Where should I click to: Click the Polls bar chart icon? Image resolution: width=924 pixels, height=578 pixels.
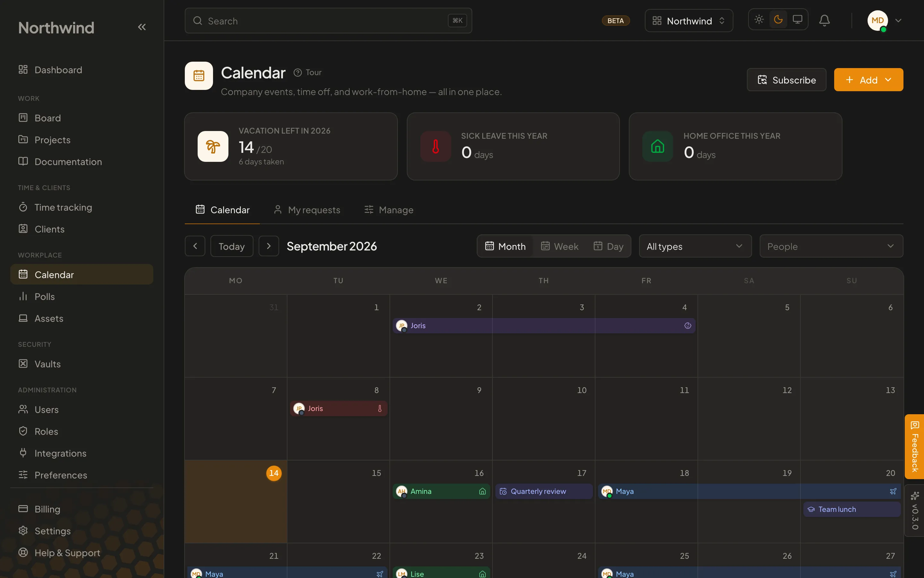23,296
